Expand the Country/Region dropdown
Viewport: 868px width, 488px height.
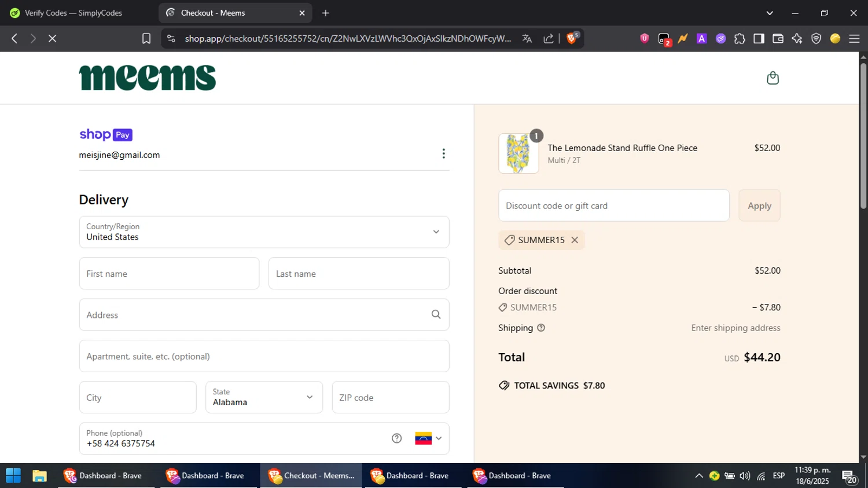264,232
